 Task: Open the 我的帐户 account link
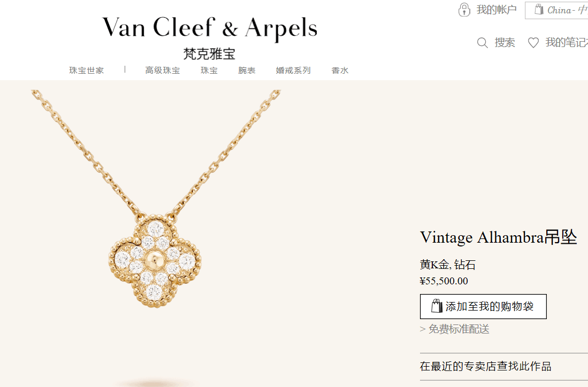497,10
